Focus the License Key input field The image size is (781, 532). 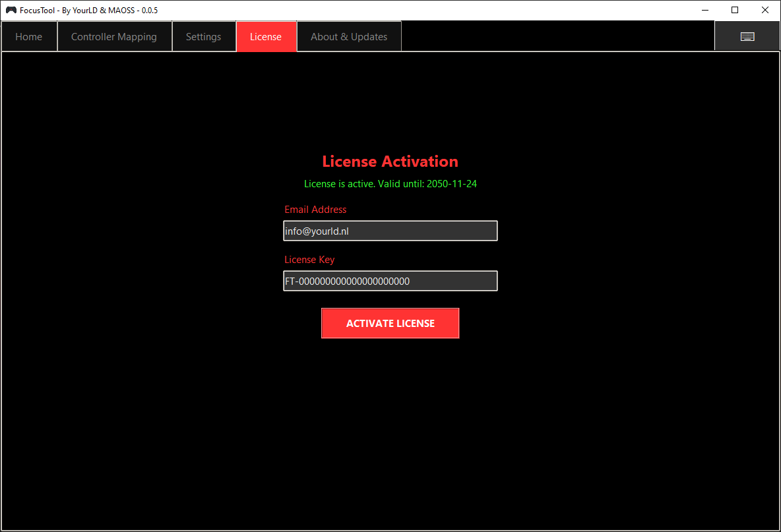[390, 281]
